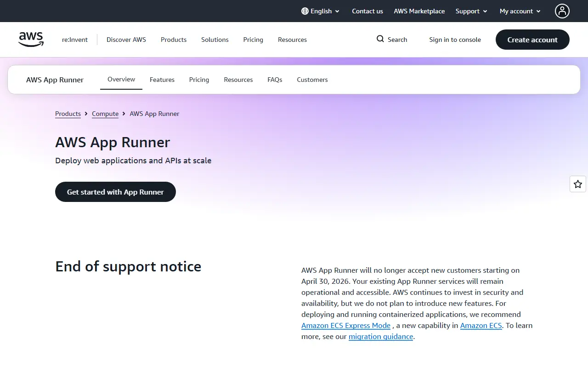The width and height of the screenshot is (588, 368).
Task: Expand the My account menu
Action: pos(520,11)
